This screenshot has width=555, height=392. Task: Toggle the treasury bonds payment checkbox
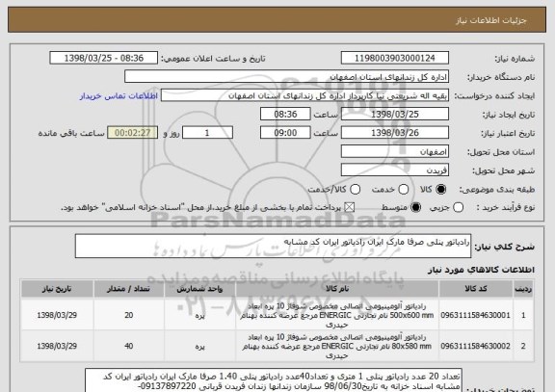(x=350, y=208)
